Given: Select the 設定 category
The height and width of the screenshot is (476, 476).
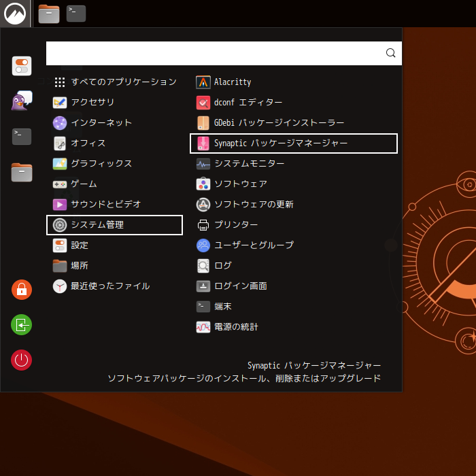Looking at the screenshot, I should [114, 245].
